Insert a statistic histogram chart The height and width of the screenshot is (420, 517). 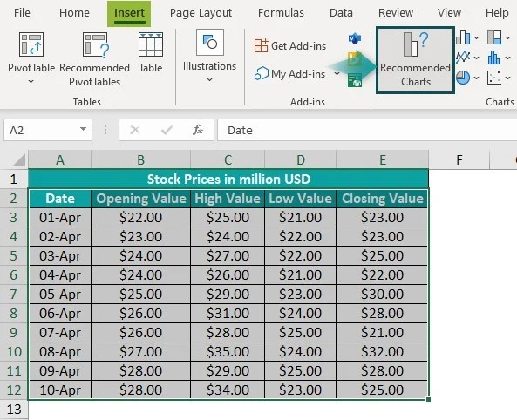[x=493, y=58]
